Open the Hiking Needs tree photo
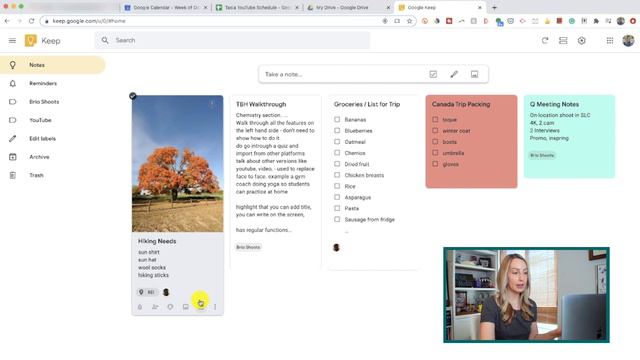The width and height of the screenshot is (640, 360). click(x=178, y=164)
